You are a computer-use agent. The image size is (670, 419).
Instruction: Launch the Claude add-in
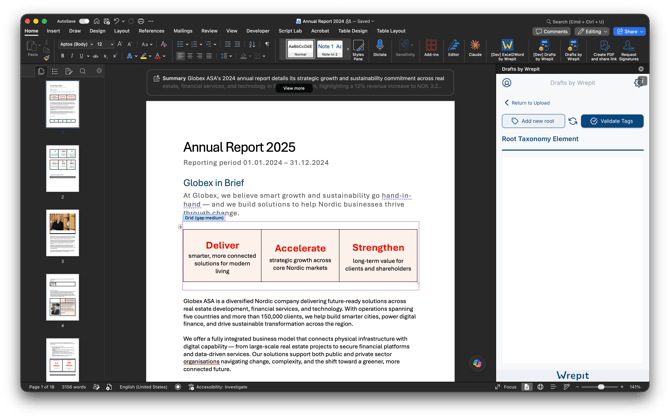click(x=475, y=48)
